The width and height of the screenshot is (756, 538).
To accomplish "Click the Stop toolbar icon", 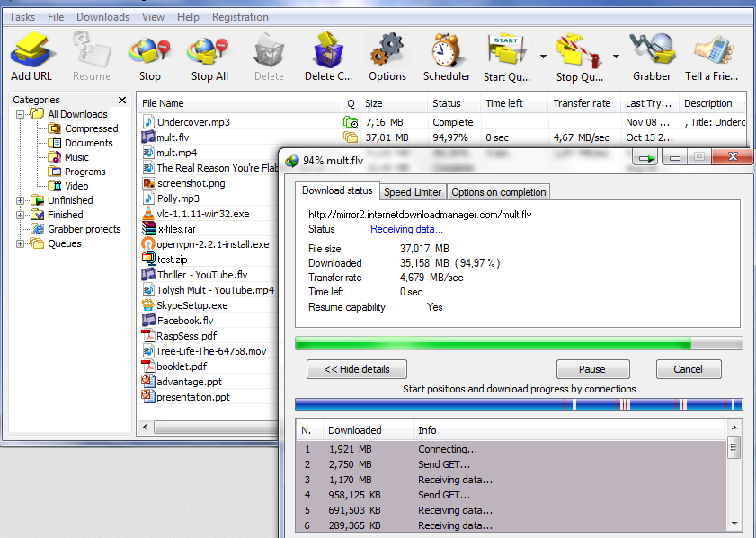I will point(149,51).
